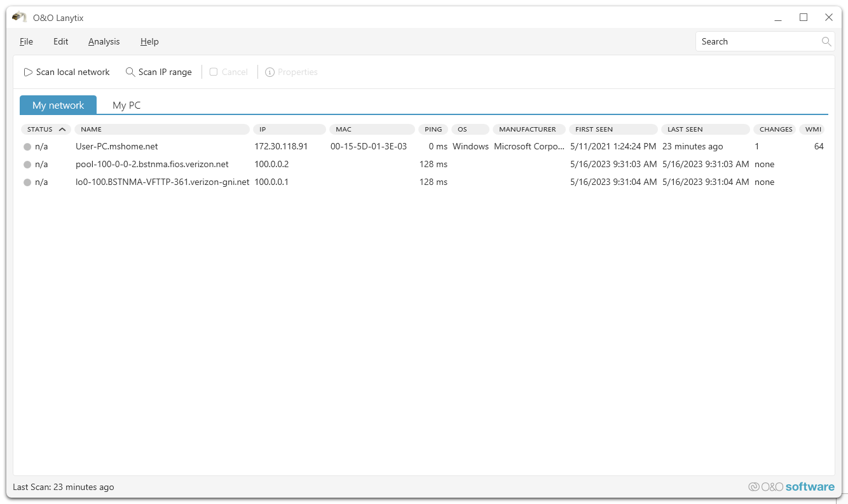Click the status dot for the pool-100-0-0-2 device
The image size is (848, 504).
(27, 165)
